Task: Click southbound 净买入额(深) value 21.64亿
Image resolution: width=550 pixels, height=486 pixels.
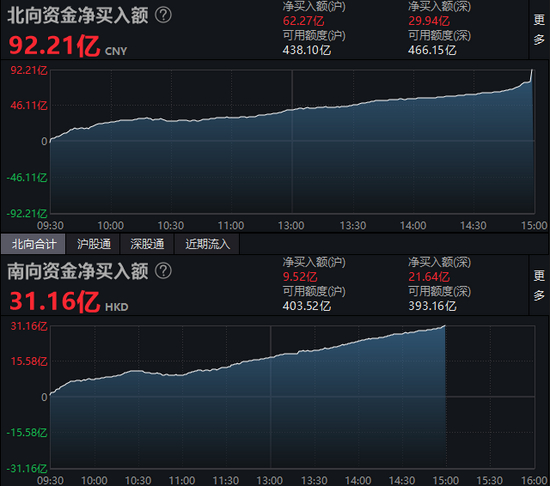Action: pos(429,277)
